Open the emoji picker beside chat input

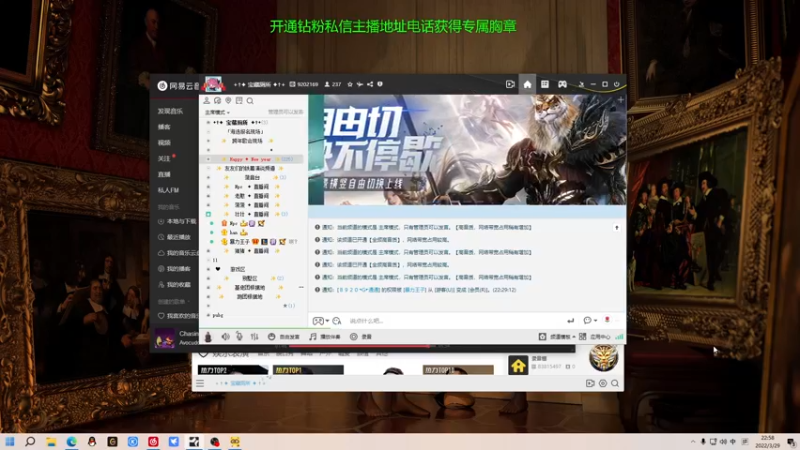[337, 320]
